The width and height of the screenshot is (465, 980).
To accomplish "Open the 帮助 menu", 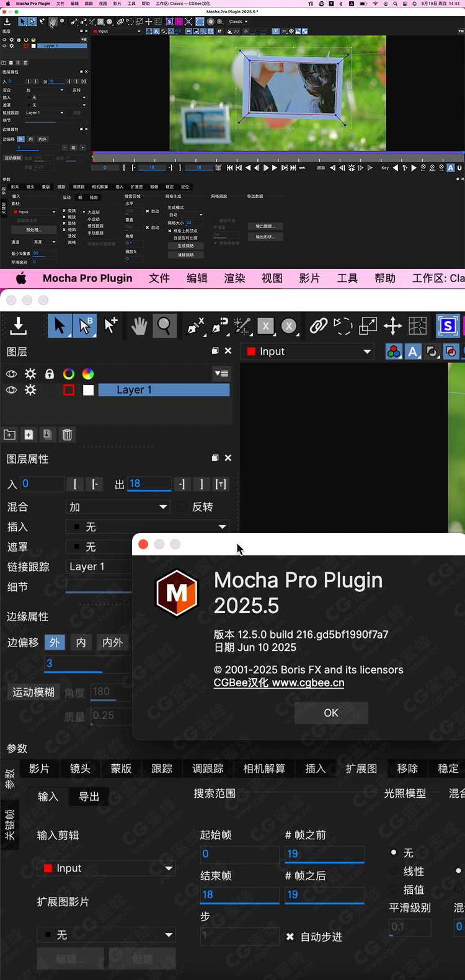I will tap(385, 278).
